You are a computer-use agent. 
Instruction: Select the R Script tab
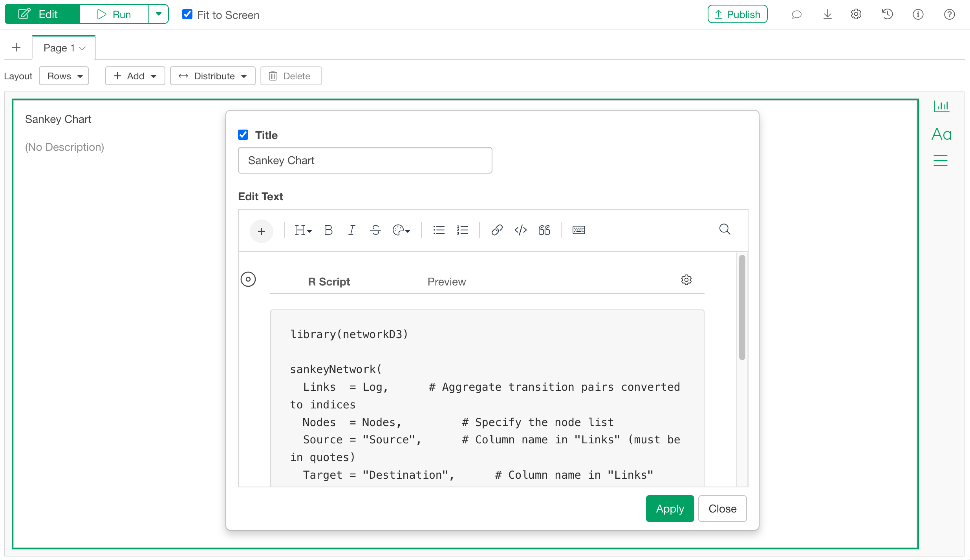pos(329,282)
